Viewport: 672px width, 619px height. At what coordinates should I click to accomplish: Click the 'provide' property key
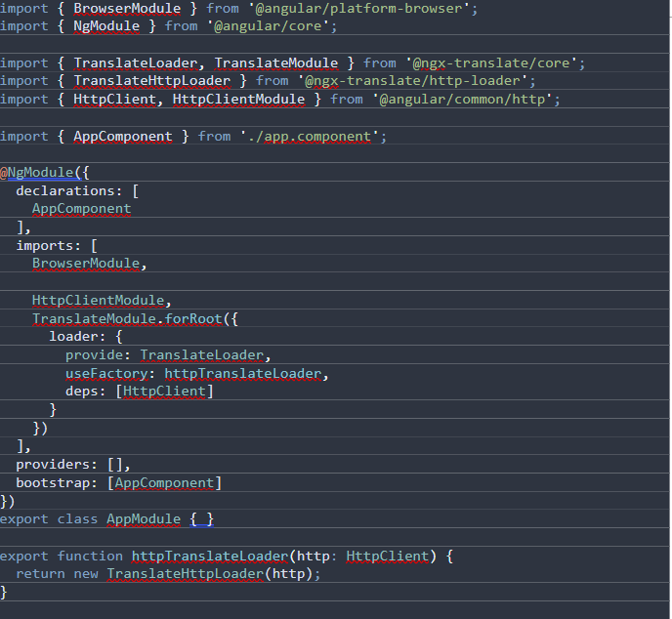point(95,355)
